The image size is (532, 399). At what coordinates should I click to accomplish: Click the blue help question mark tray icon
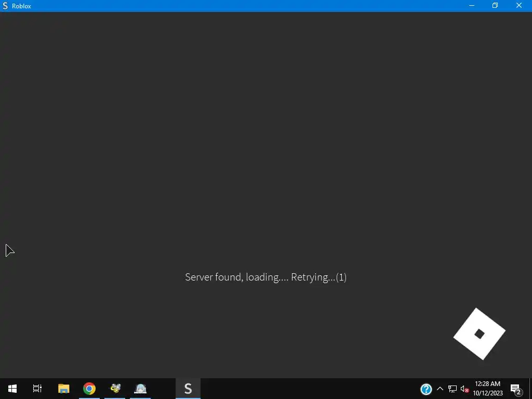pyautogui.click(x=426, y=389)
